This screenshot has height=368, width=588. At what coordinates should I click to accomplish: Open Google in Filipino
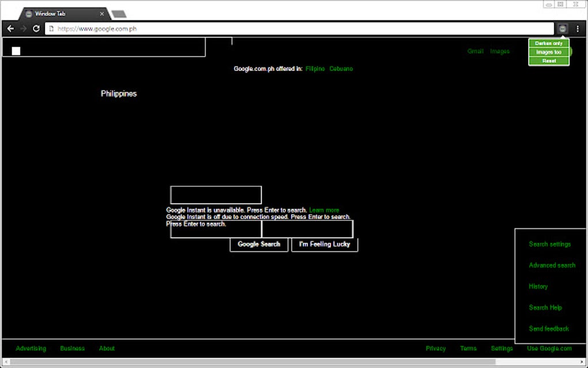tap(315, 68)
